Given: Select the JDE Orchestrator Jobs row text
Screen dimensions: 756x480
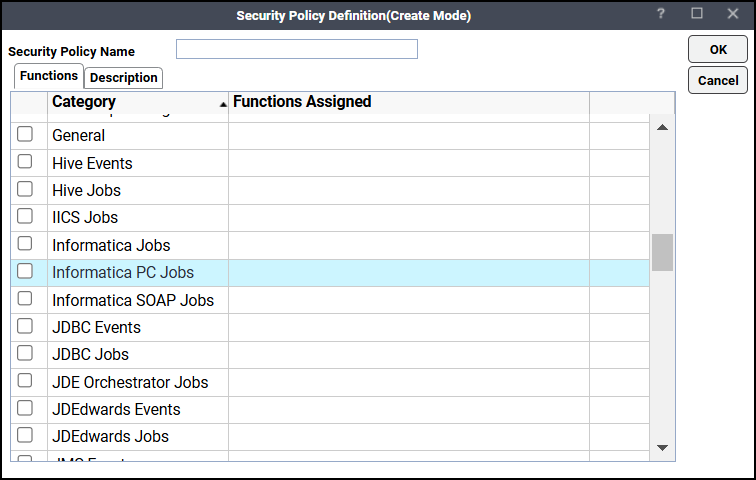Looking at the screenshot, I should tap(130, 382).
